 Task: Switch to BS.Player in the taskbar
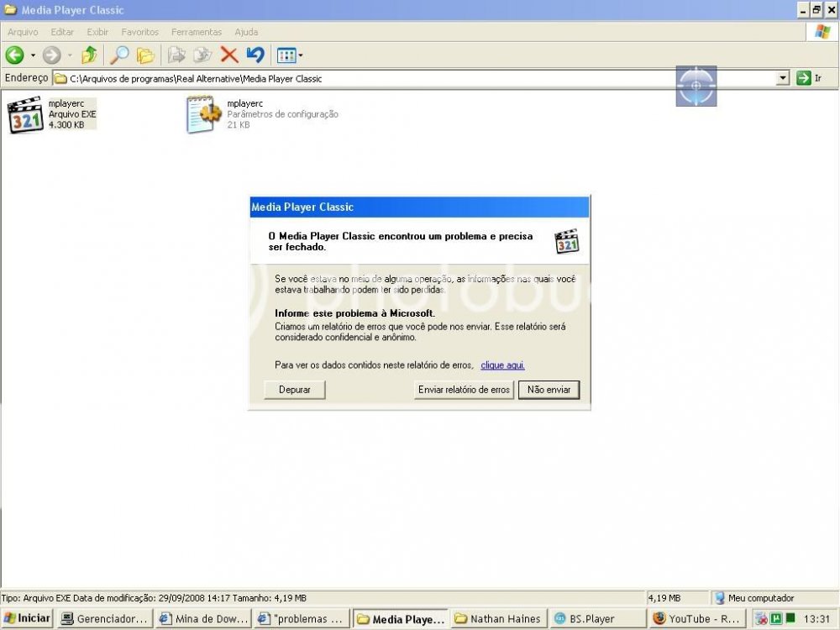pos(591,619)
